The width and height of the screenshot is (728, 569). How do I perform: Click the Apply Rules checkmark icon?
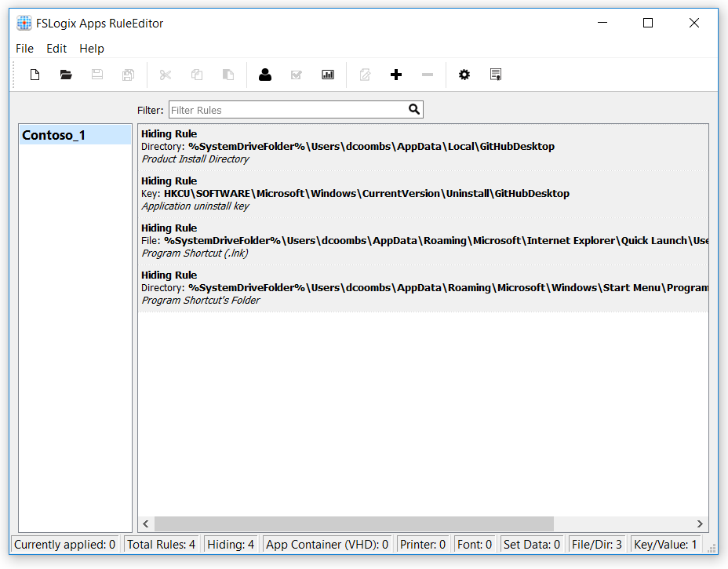point(297,75)
